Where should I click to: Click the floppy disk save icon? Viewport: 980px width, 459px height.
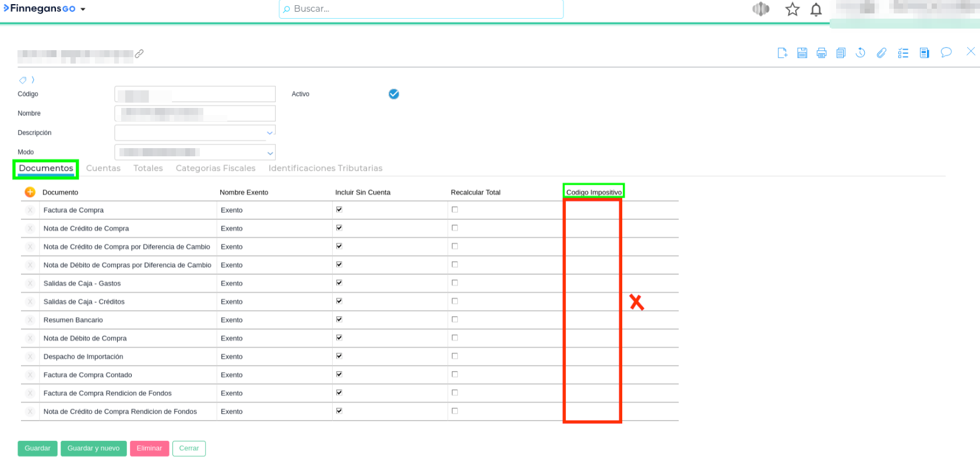(x=802, y=53)
